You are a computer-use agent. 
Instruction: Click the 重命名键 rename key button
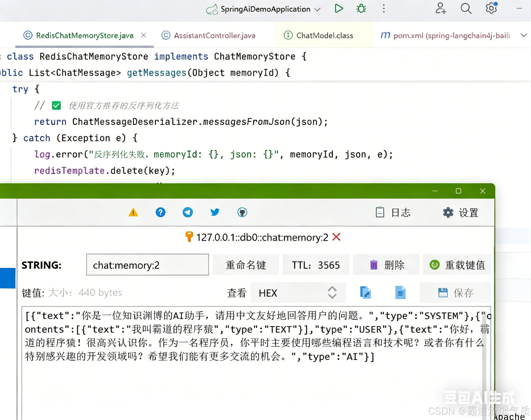coord(246,265)
